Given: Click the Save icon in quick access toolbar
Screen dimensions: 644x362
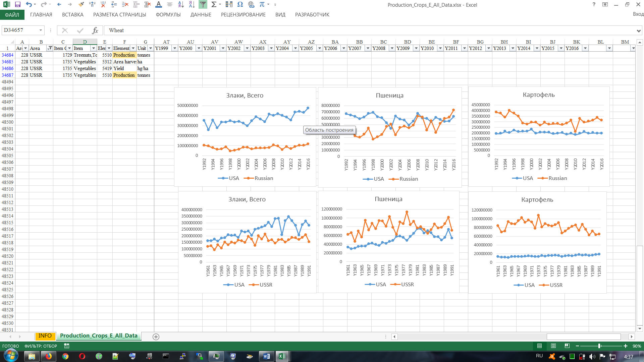Looking at the screenshot, I should click(x=18, y=5).
